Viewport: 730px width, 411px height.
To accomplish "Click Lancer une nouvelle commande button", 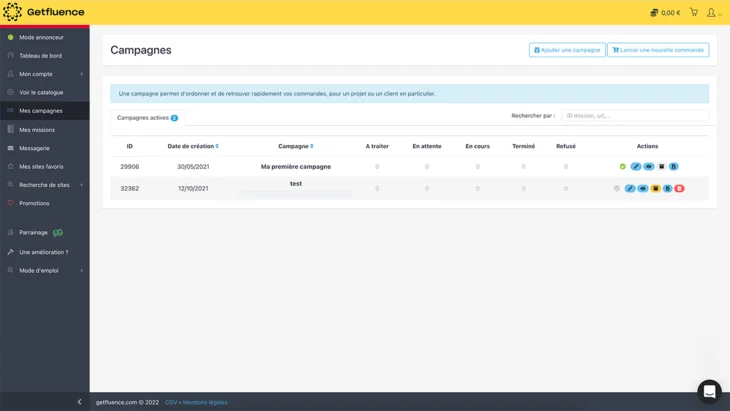I will [658, 50].
